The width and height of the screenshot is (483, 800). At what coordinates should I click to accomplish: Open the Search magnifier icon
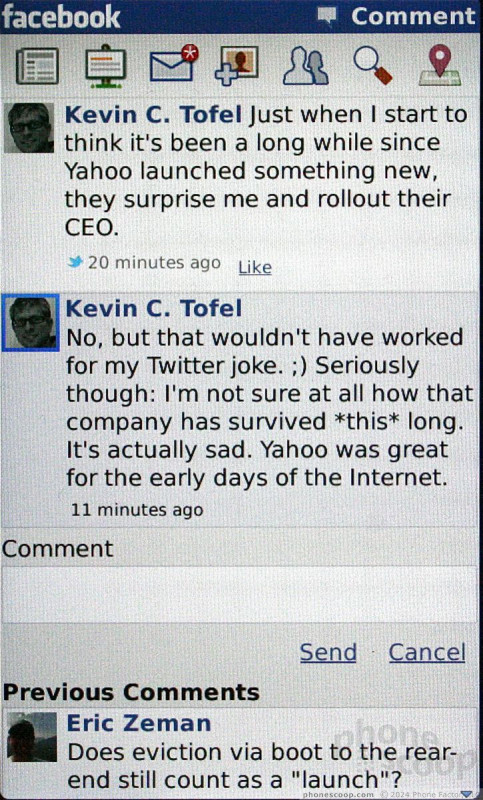point(373,65)
